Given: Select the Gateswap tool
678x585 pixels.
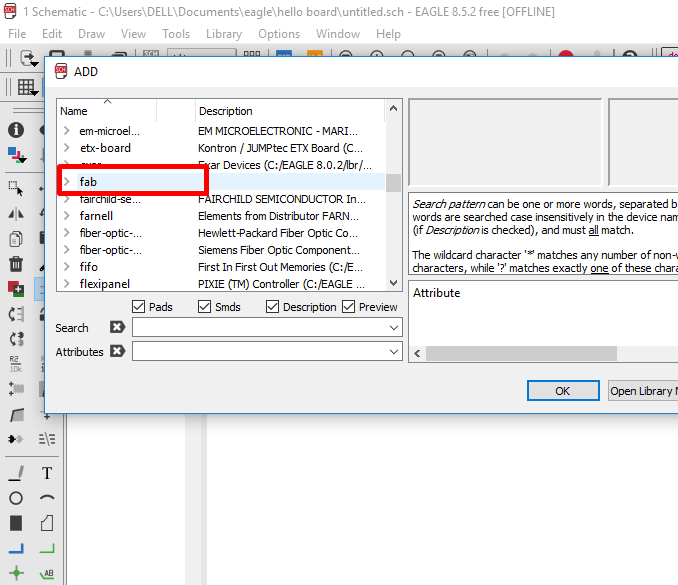Looking at the screenshot, I should [16, 339].
